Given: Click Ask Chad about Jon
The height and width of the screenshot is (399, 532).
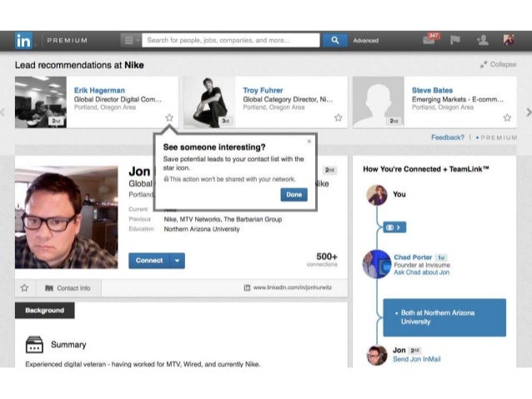Looking at the screenshot, I should [x=421, y=272].
